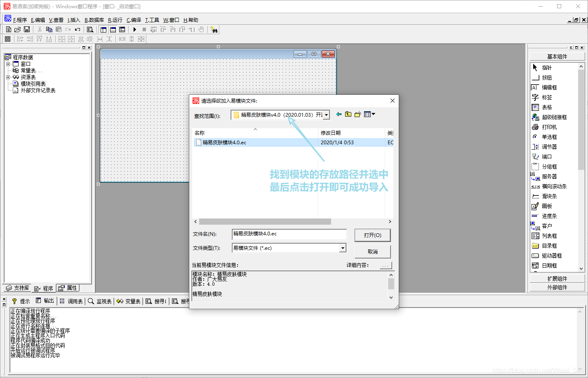Switch to the 支持库 tab
588x378 pixels.
18,288
